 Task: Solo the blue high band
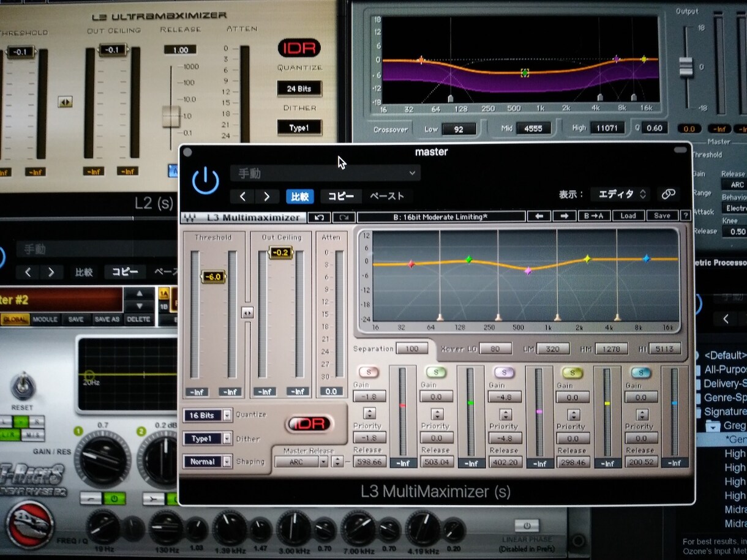tap(640, 372)
